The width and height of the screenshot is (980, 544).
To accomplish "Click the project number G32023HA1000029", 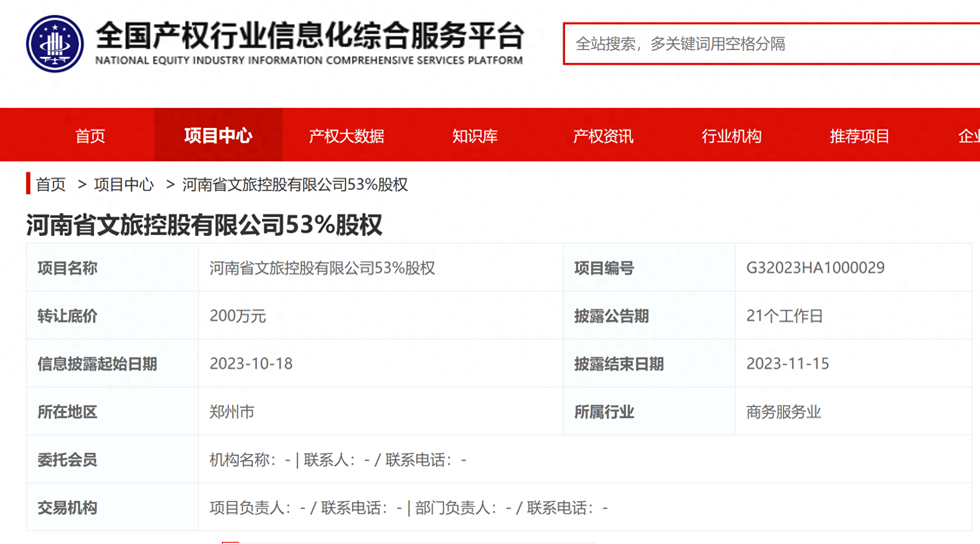I will click(815, 268).
